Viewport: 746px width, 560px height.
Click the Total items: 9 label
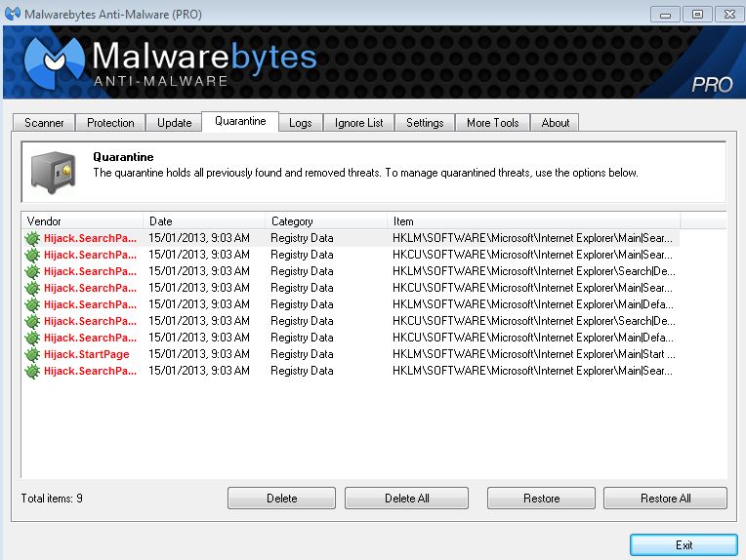click(52, 499)
